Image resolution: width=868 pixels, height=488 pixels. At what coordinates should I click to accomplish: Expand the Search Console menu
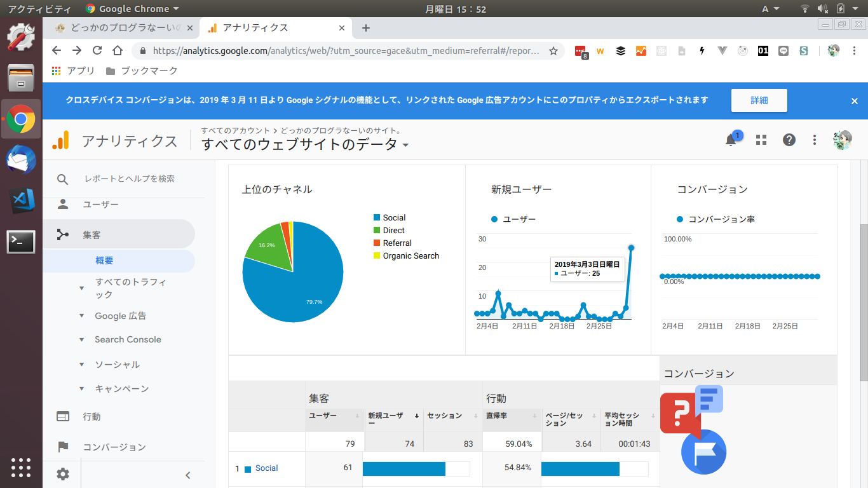click(x=128, y=339)
